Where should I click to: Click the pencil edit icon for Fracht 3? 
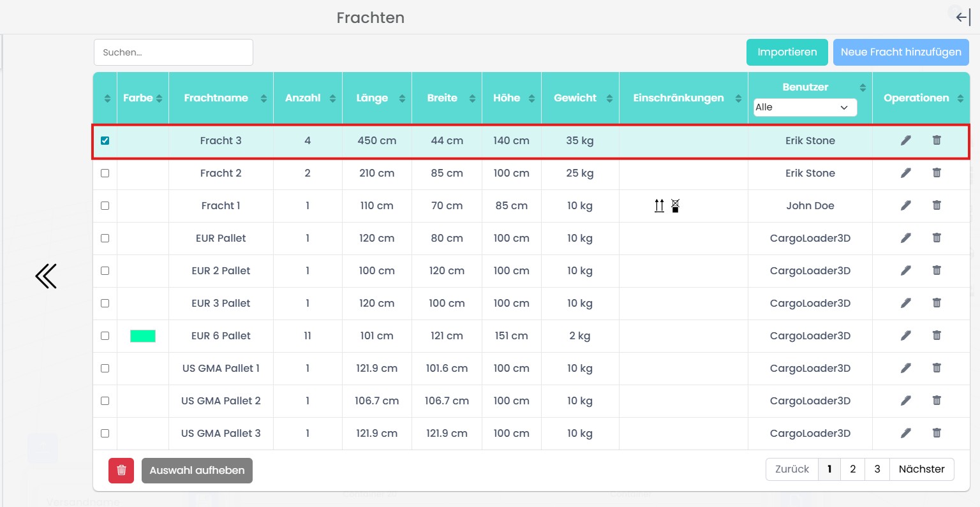905,140
